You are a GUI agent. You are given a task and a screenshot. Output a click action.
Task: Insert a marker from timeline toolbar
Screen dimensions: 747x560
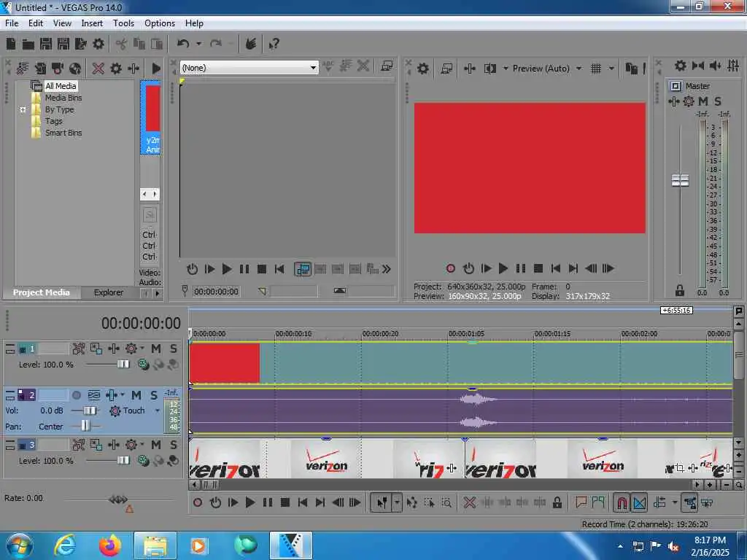tap(581, 502)
